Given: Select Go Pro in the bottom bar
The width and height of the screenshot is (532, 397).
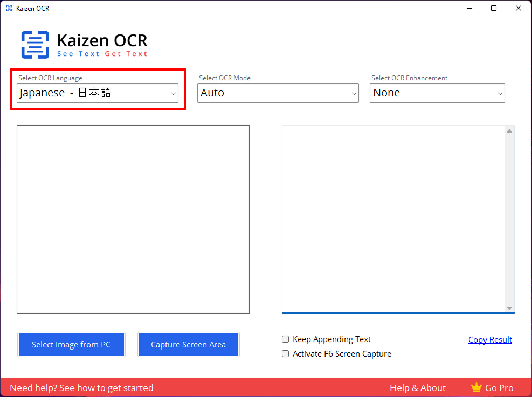Looking at the screenshot, I should [499, 388].
